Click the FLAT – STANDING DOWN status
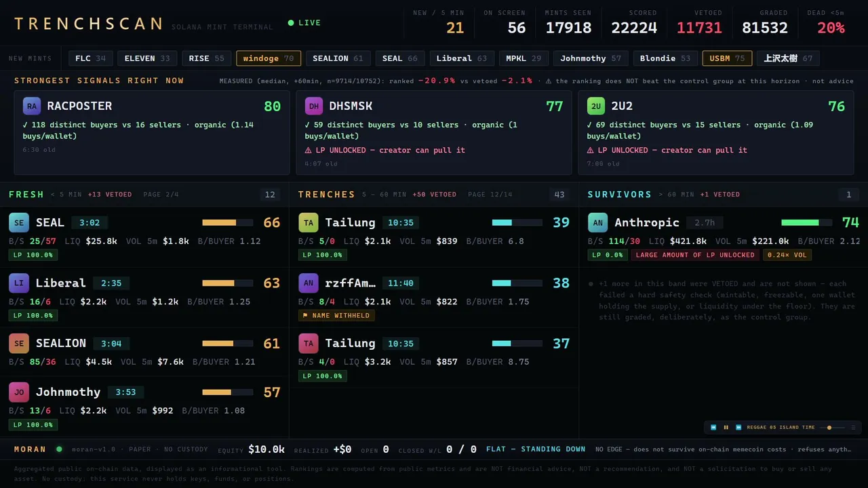The height and width of the screenshot is (488, 868). 536,449
